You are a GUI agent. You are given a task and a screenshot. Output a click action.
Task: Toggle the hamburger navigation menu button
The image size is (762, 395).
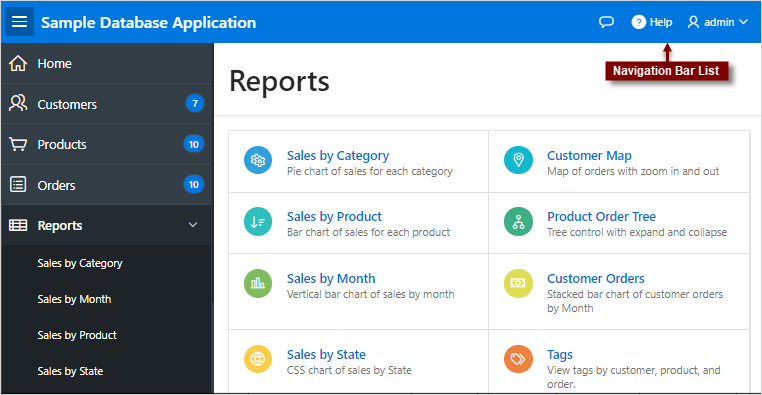(19, 22)
